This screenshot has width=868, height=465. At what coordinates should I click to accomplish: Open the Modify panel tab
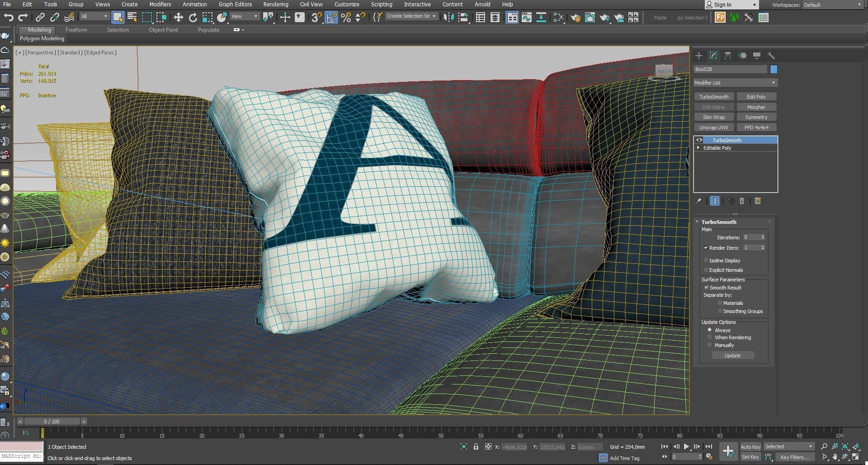click(x=713, y=56)
